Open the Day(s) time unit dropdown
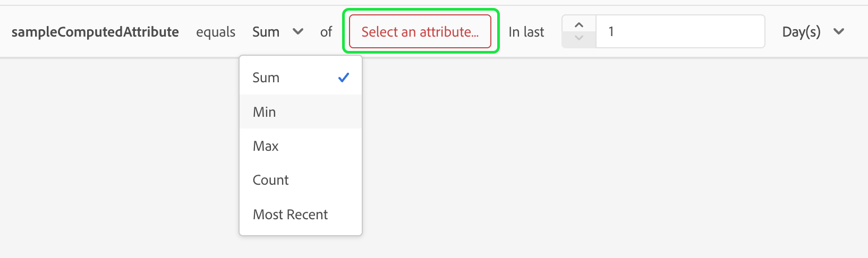The width and height of the screenshot is (868, 258). point(802,32)
